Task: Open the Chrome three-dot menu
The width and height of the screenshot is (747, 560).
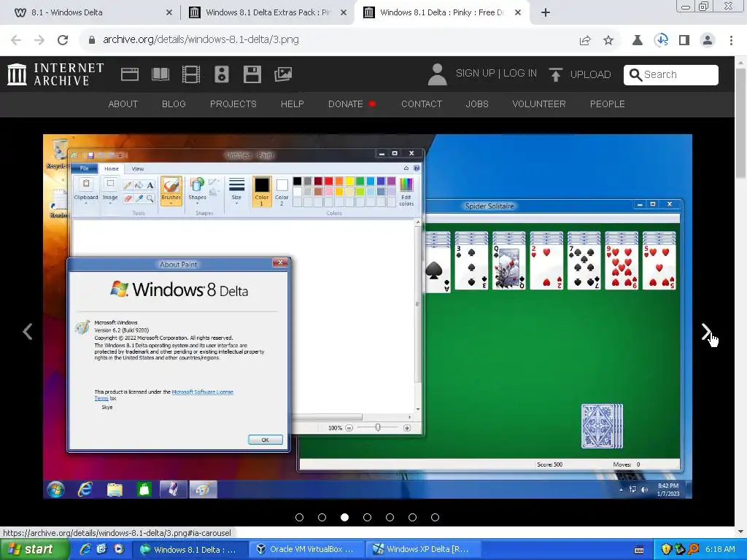Action: [731, 41]
